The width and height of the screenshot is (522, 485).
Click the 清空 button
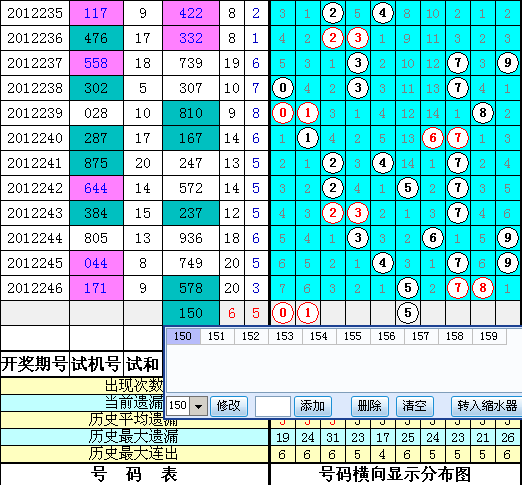click(x=414, y=406)
